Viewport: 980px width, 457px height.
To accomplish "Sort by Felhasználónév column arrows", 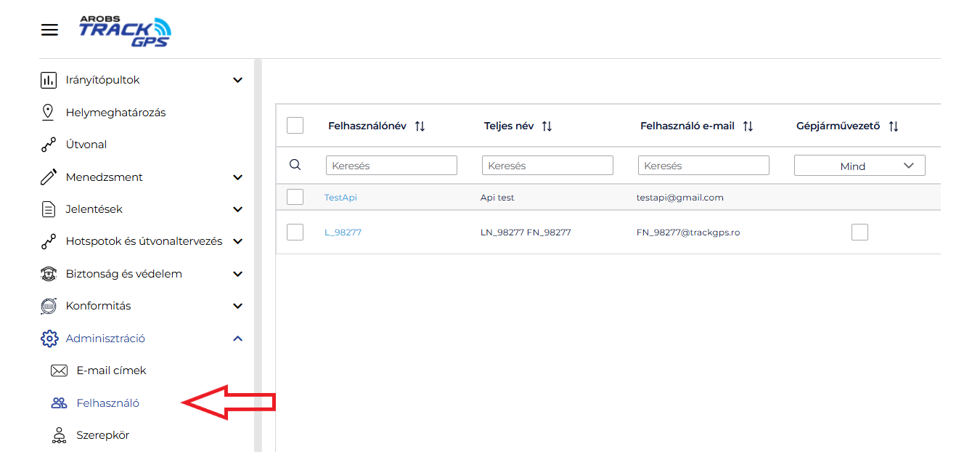I will [420, 126].
